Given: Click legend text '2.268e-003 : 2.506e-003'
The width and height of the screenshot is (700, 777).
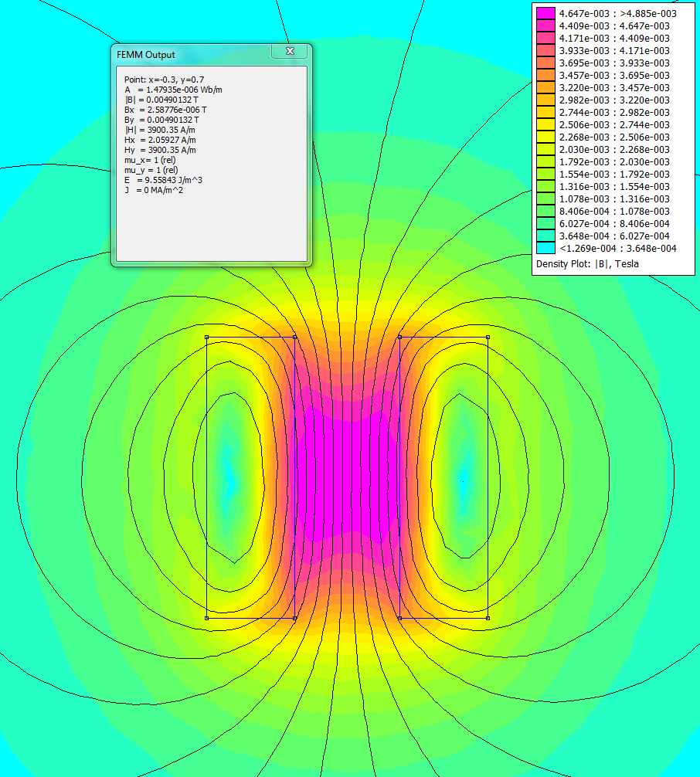Looking at the screenshot, I should pos(614,137).
